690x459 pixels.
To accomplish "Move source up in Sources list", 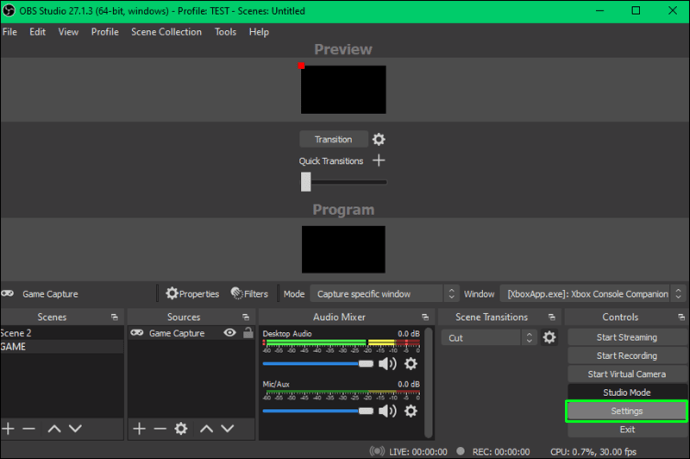I will pos(206,428).
